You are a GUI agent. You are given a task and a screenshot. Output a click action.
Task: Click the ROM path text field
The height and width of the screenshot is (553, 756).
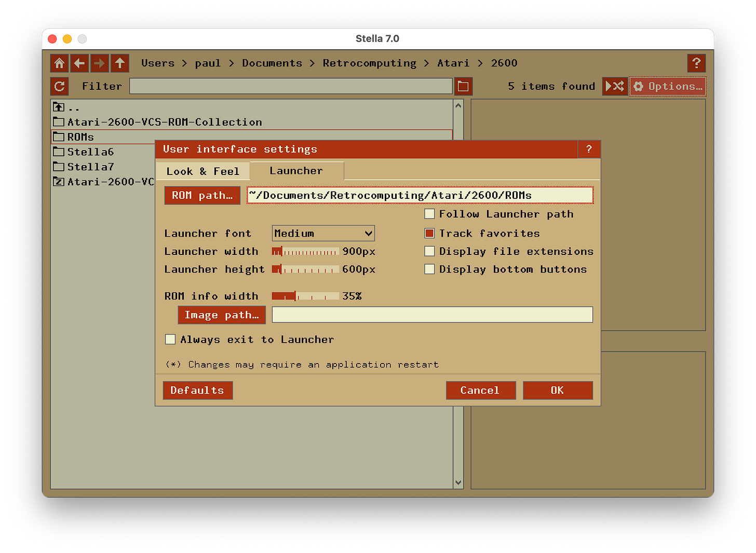tap(420, 195)
